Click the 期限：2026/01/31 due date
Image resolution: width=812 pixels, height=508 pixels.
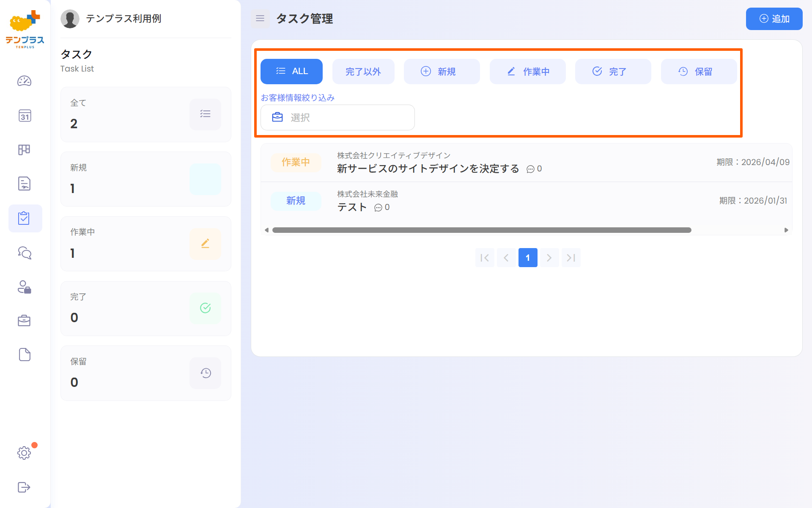click(753, 201)
